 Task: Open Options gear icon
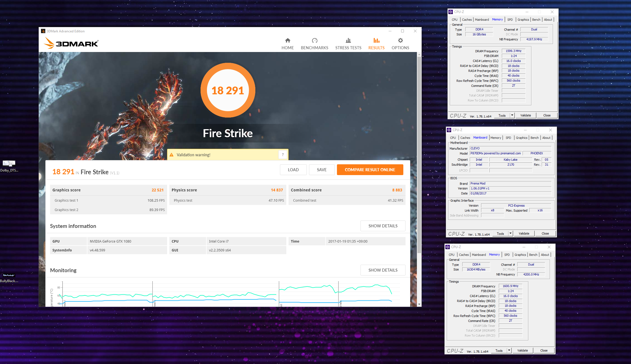tap(400, 41)
